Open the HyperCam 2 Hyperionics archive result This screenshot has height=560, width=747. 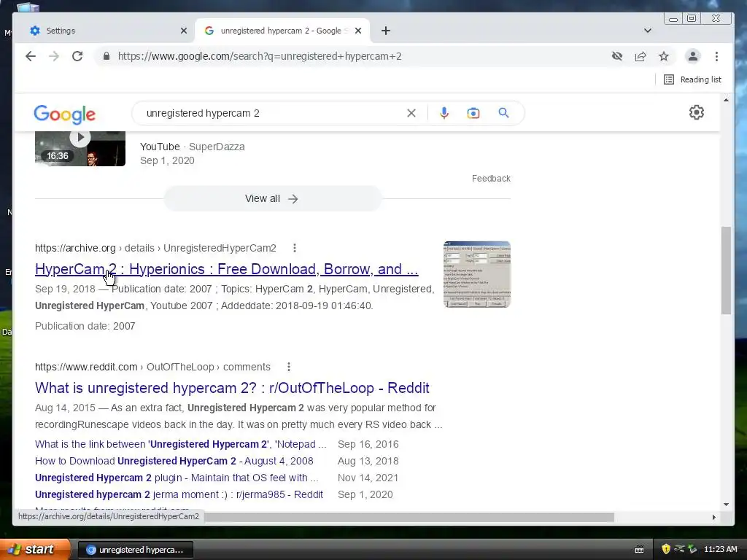(x=226, y=269)
